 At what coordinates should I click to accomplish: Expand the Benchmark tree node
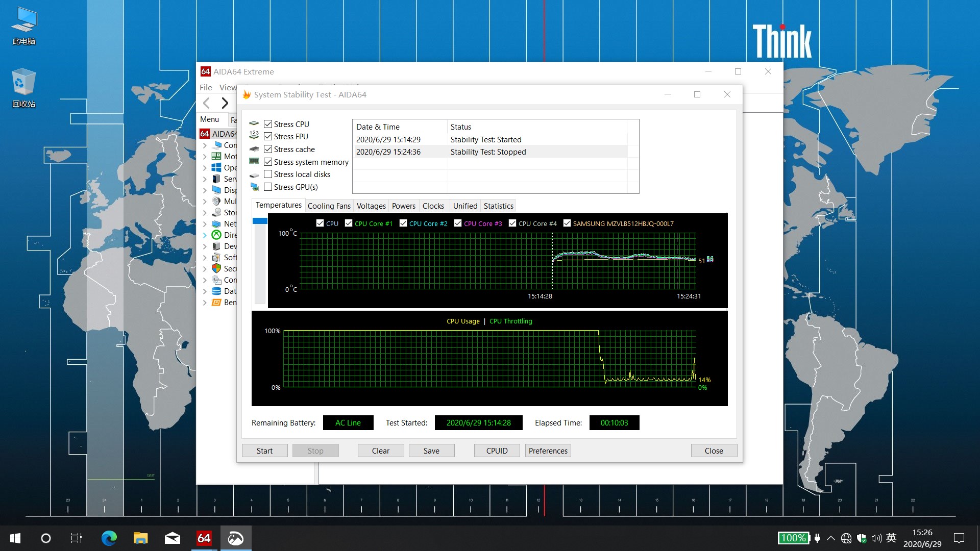tap(205, 302)
